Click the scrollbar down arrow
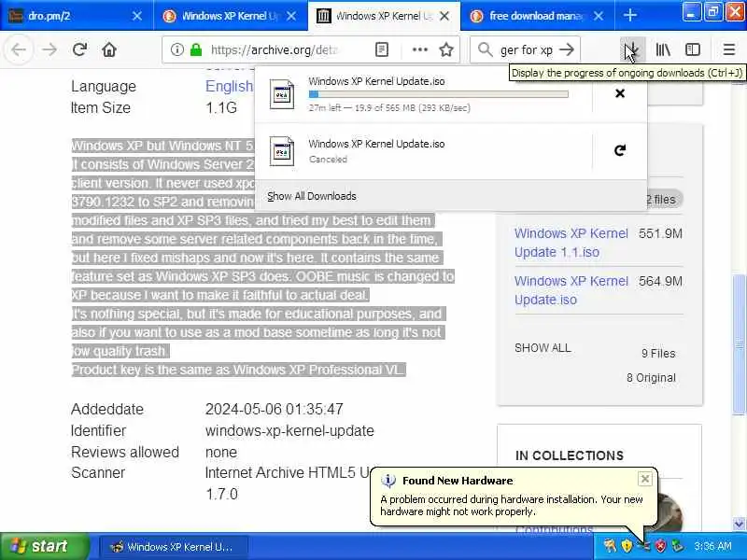Viewport: 747px width, 560px height. click(x=739, y=525)
